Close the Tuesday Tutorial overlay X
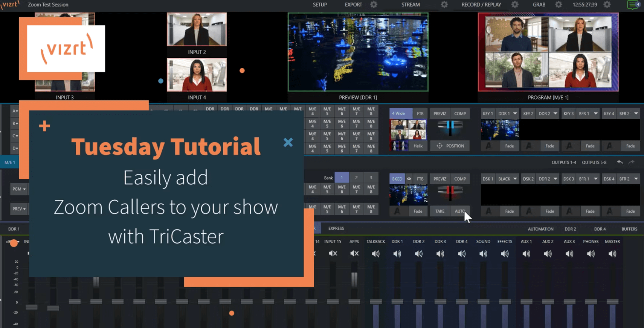644x328 pixels. pos(288,142)
